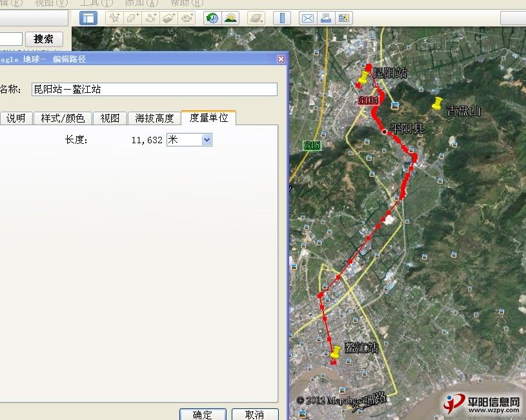This screenshot has height=420, width=526.
Task: Cancel editing with 取消 button
Action: click(x=255, y=415)
